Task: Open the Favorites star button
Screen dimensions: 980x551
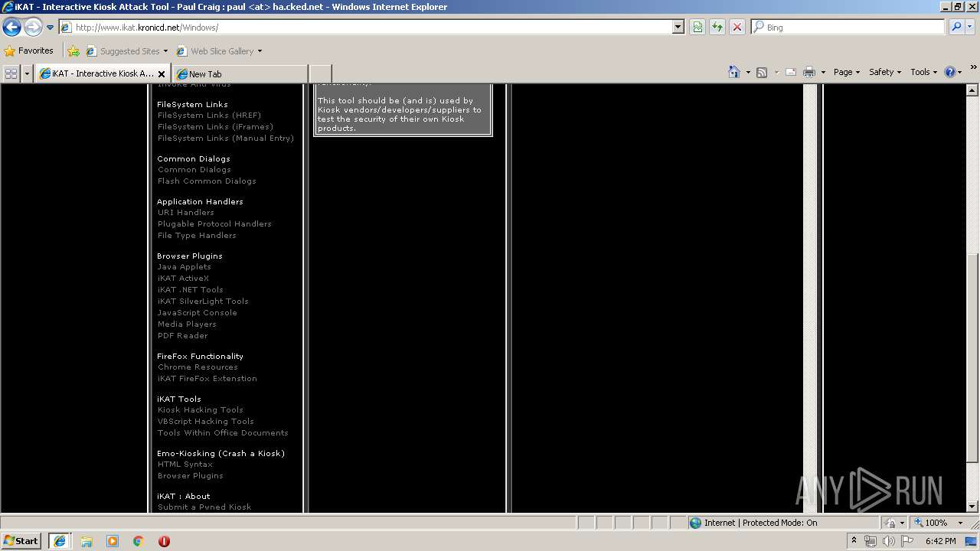Action: [29, 51]
